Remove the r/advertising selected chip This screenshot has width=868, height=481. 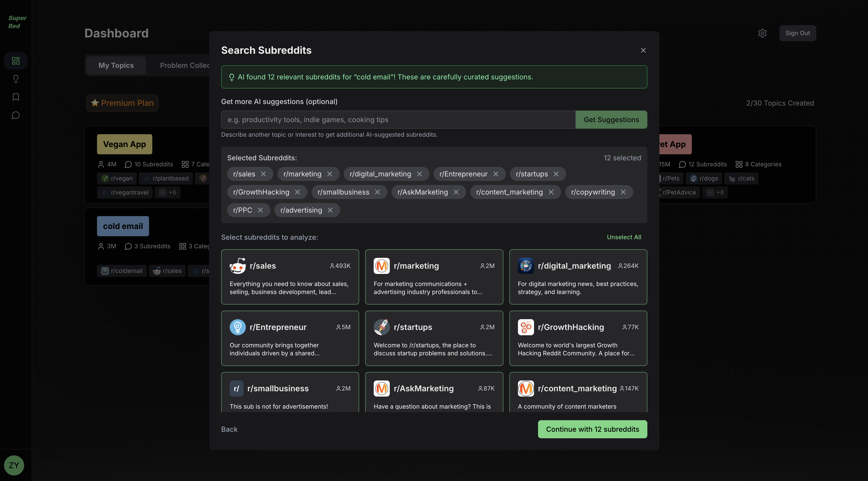click(330, 210)
